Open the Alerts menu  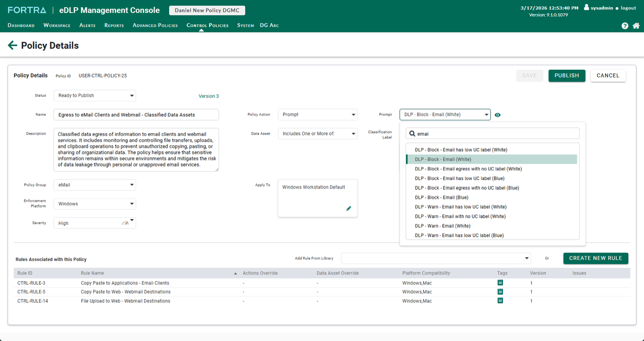tap(87, 25)
